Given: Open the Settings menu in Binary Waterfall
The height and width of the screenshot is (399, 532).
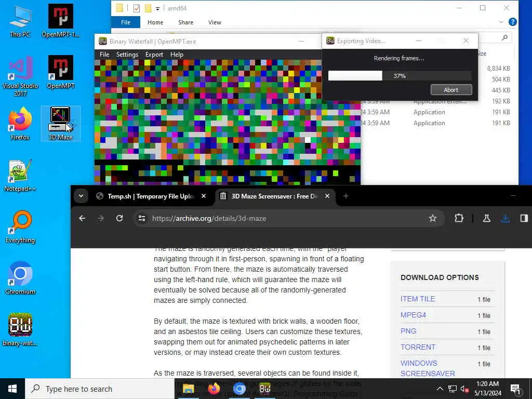Looking at the screenshot, I should coord(127,54).
